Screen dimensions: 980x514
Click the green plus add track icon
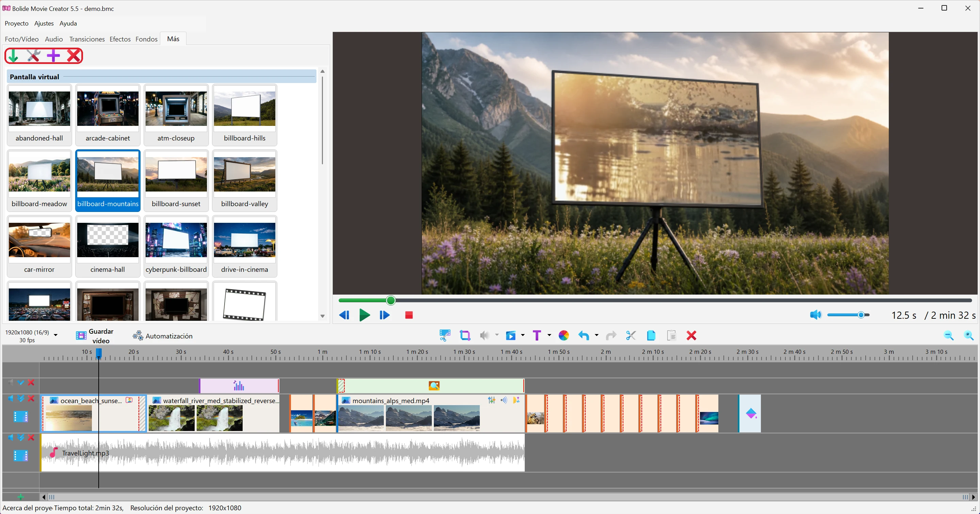[20, 497]
